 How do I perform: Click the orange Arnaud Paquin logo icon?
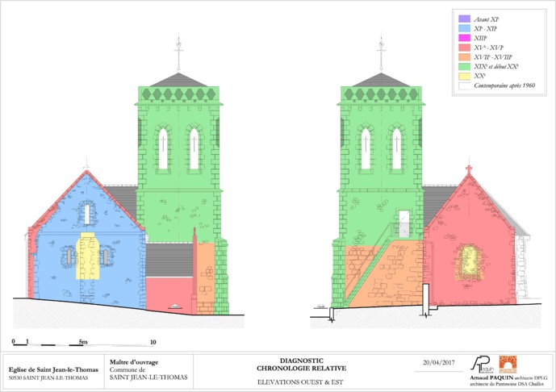508,364
